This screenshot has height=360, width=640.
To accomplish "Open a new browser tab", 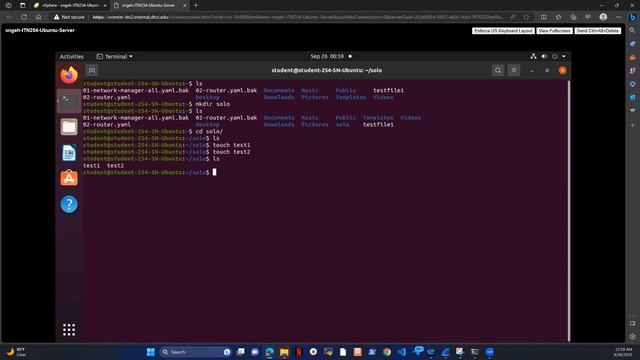I will [196, 5].
